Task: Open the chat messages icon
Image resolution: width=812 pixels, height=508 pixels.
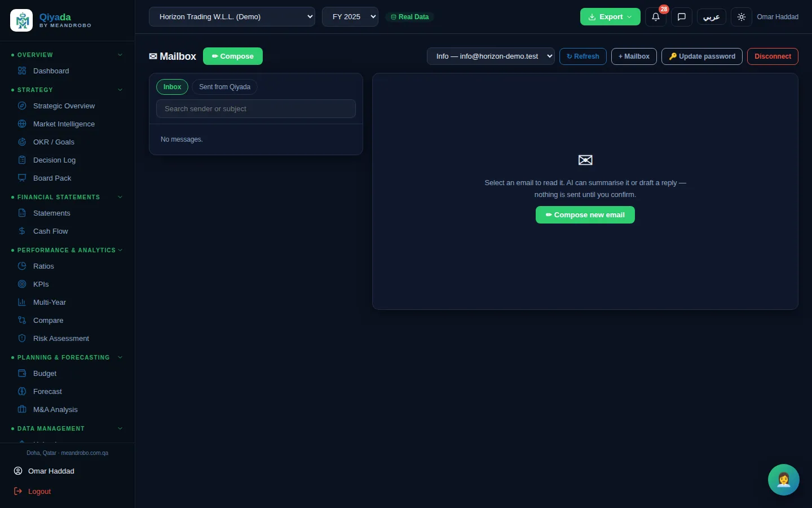Action: (x=682, y=17)
